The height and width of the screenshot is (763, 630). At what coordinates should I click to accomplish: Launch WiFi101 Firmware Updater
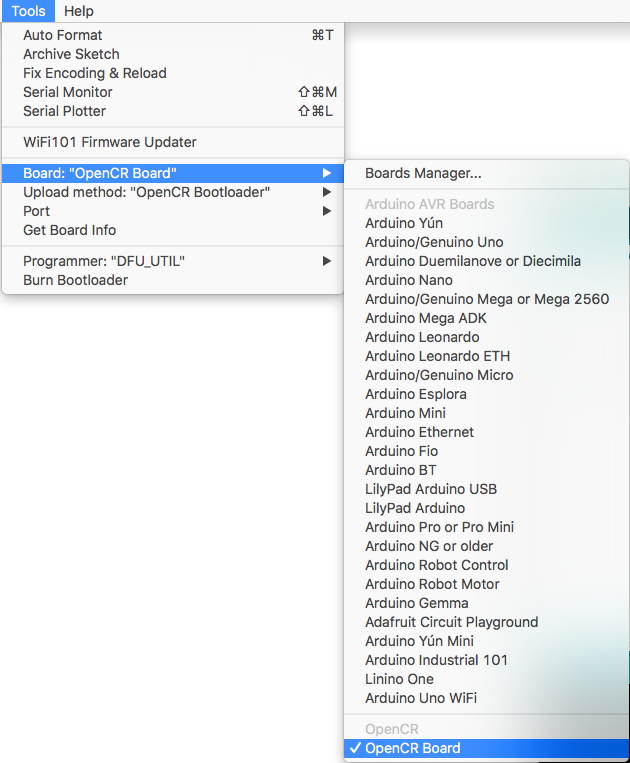pyautogui.click(x=173, y=142)
